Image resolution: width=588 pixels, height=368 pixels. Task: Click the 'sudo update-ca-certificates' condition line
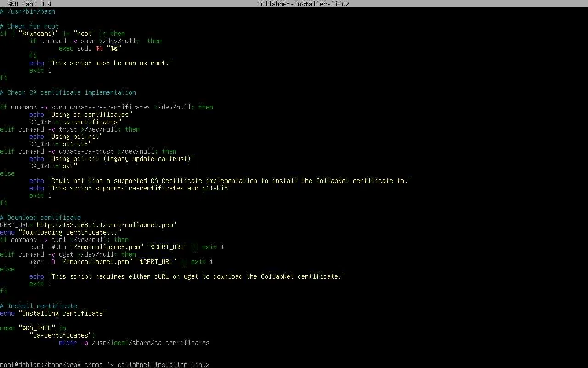[x=107, y=107]
